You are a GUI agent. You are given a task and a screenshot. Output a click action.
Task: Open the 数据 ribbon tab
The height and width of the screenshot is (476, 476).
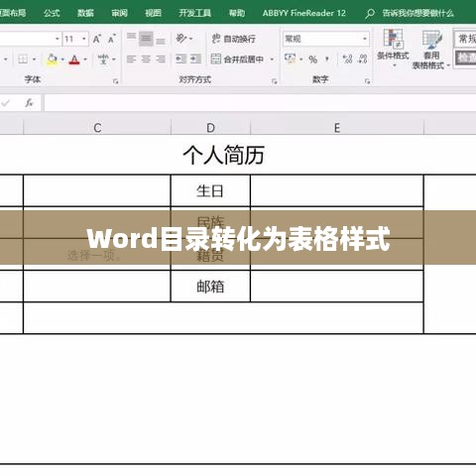[x=85, y=13]
